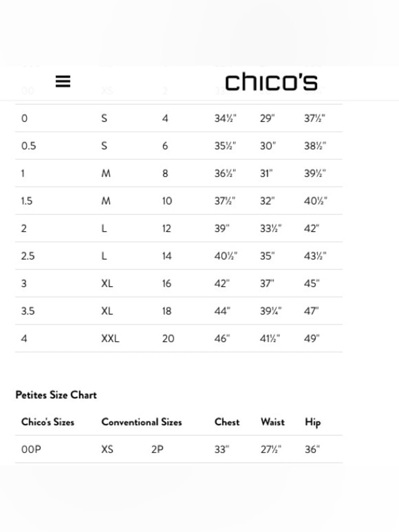Click the Conventional Sizes column header
Viewport: 399px width, 532px height.
(x=142, y=422)
